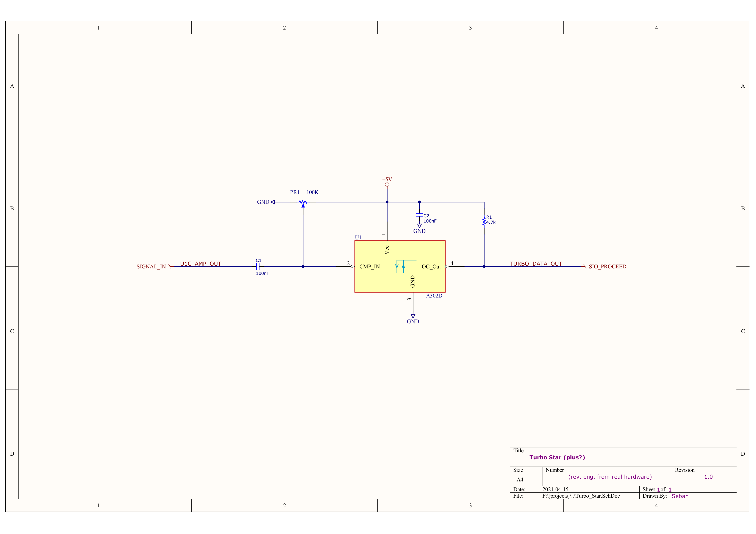Viewport: 756px width, 534px height.
Task: Click the U1 designator label
Action: point(358,238)
